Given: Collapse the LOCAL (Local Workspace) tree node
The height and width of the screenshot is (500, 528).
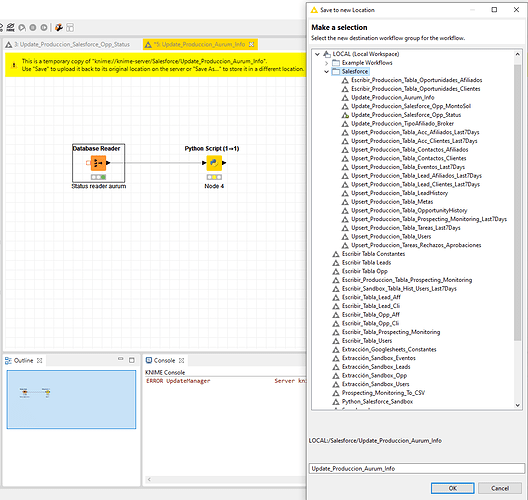Looking at the screenshot, I should [317, 54].
